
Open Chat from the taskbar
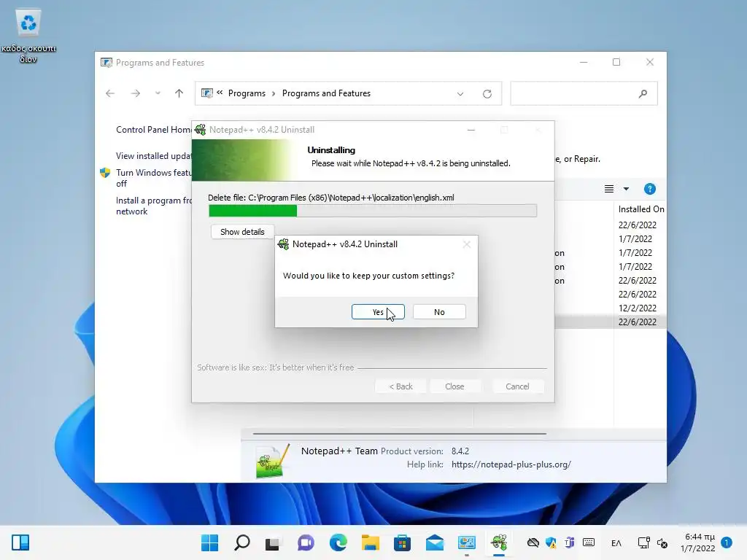coord(306,542)
